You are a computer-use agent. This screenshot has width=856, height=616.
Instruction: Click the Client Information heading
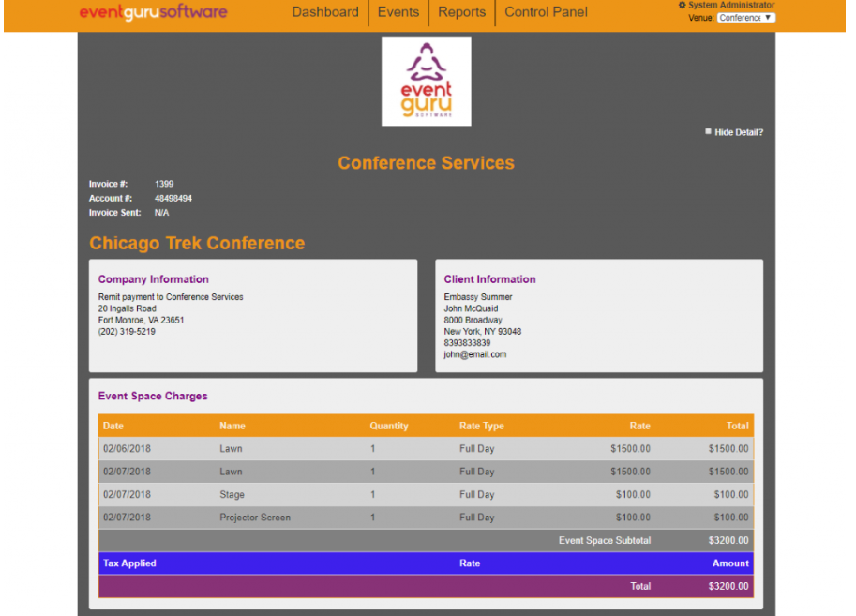point(489,279)
